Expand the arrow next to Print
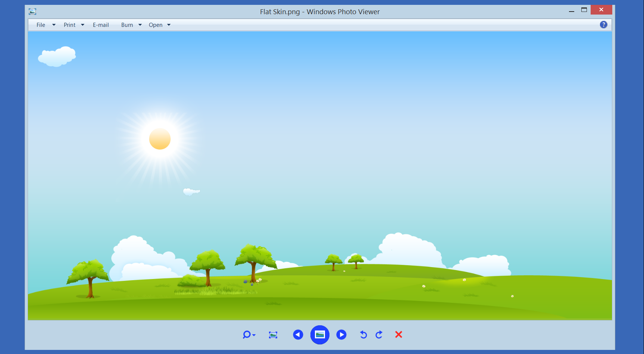 point(82,25)
